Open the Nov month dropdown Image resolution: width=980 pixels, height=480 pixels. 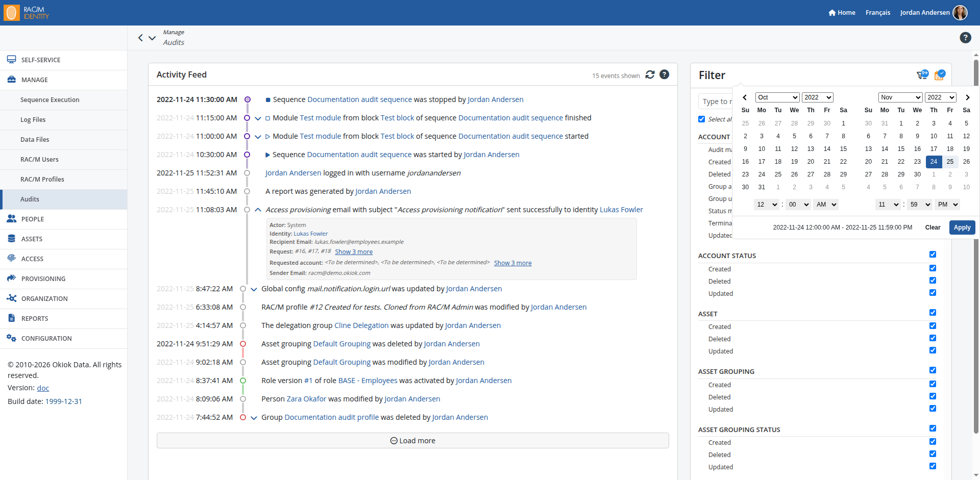click(900, 97)
